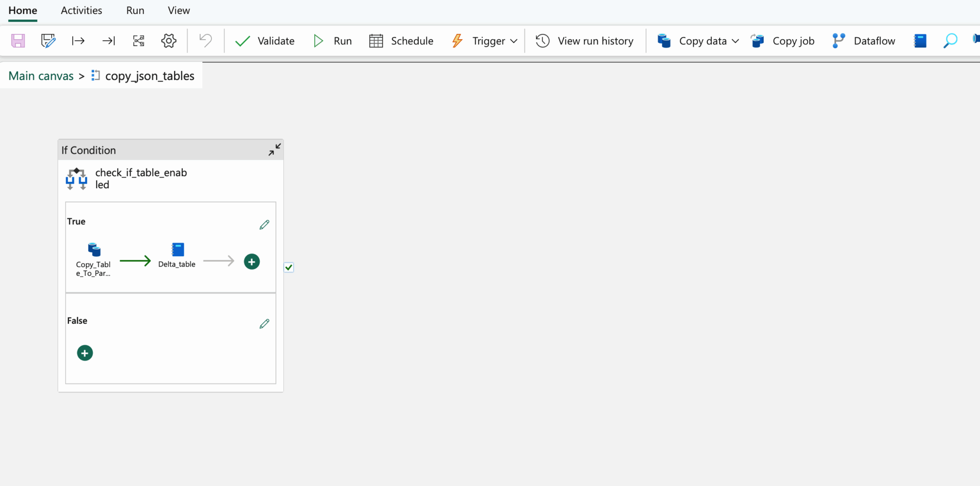Collapse the If Condition container
980x486 pixels.
click(x=275, y=149)
